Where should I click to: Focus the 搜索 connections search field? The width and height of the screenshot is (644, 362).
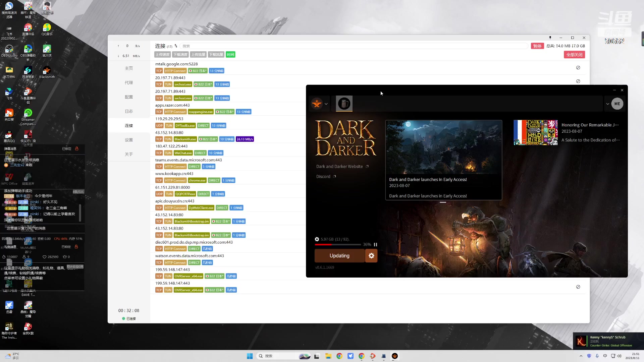click(x=354, y=46)
